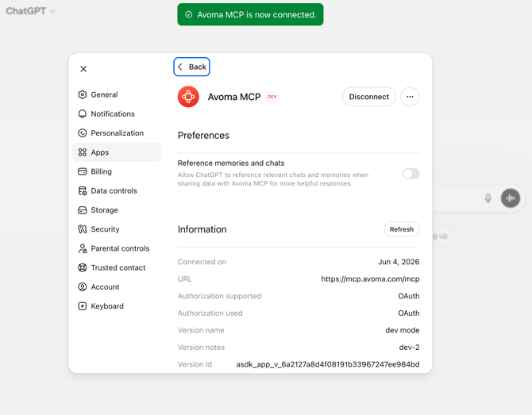The width and height of the screenshot is (532, 415).
Task: Open Billing settings
Action: click(117, 171)
